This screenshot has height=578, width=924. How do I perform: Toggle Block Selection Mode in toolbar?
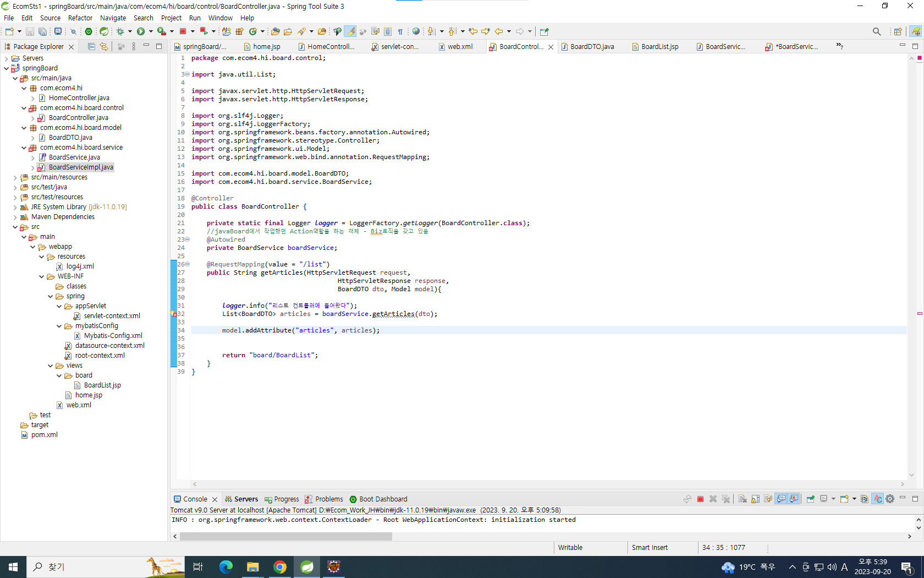tap(388, 31)
